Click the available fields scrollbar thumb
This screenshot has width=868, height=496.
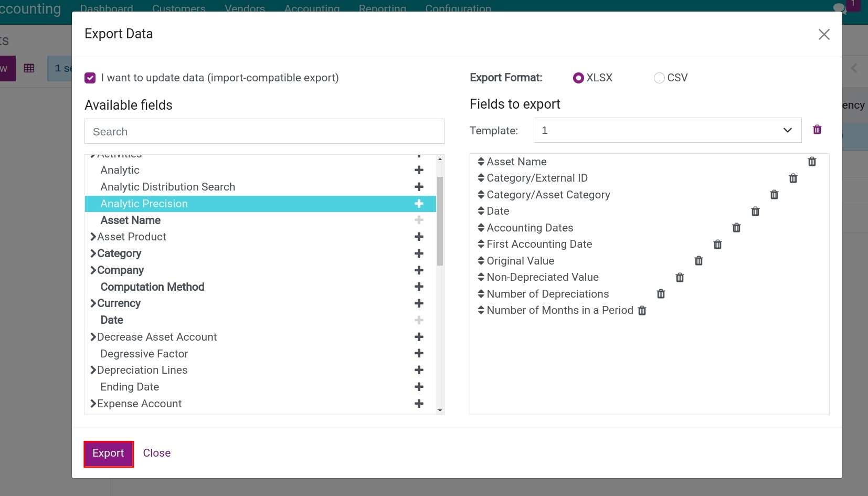(x=440, y=221)
